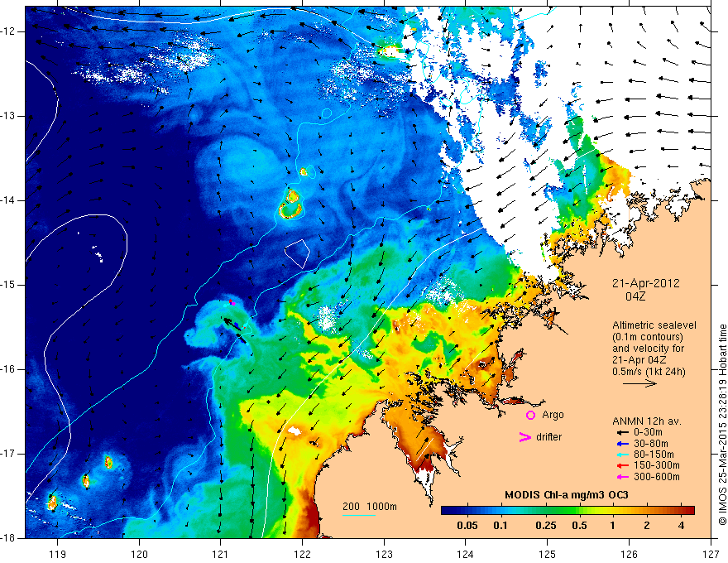Viewport: 728px width, 563px height.
Task: Click the small cyan circle contour near -13
Action: (x=327, y=113)
